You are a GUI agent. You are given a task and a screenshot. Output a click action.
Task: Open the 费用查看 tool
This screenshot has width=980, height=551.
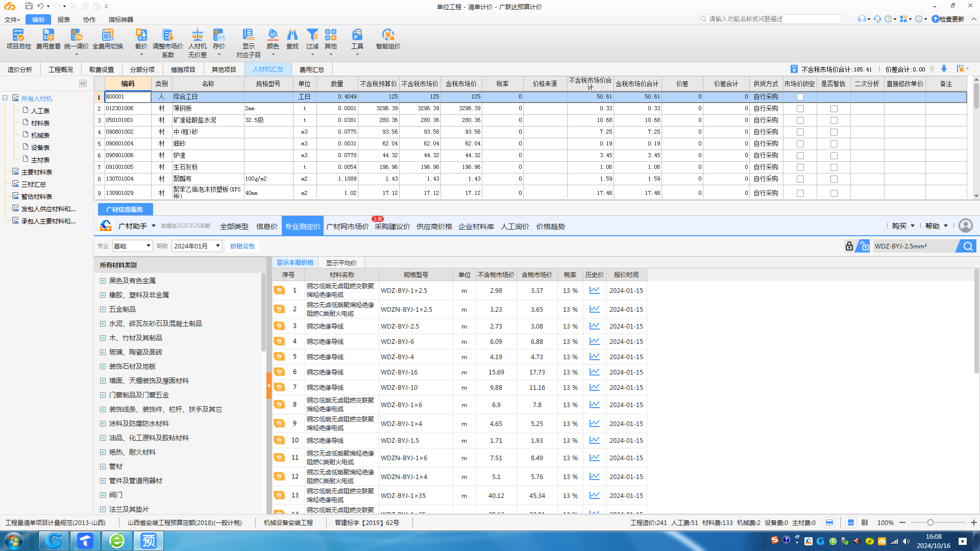[48, 39]
